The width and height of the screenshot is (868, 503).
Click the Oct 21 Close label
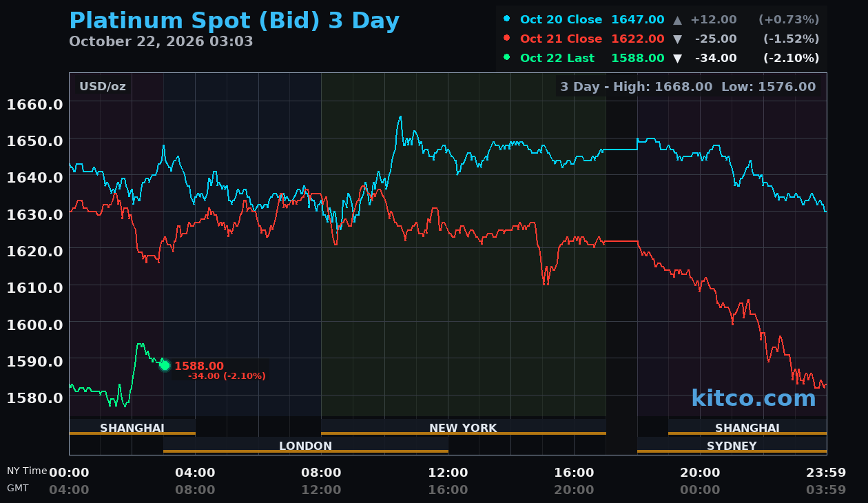pos(561,39)
